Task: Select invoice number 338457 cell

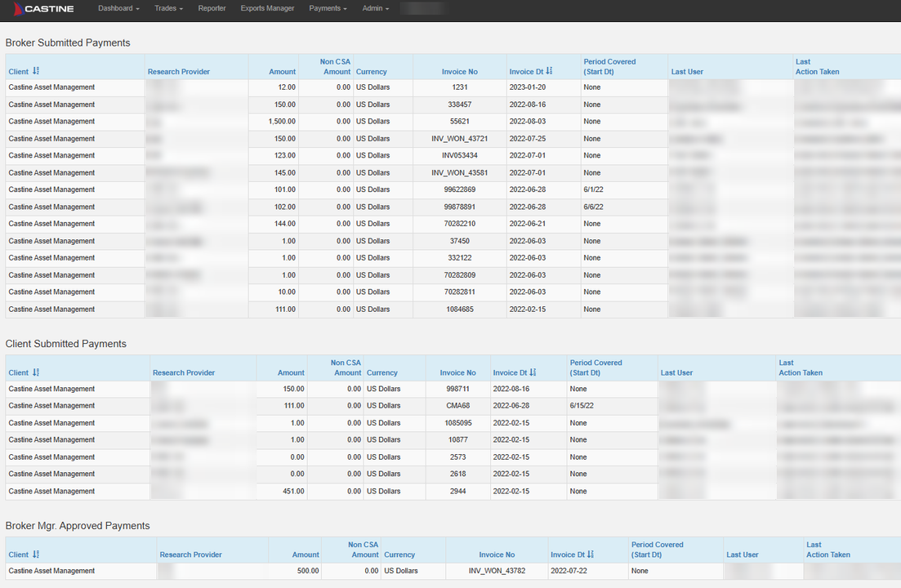Action: point(460,105)
